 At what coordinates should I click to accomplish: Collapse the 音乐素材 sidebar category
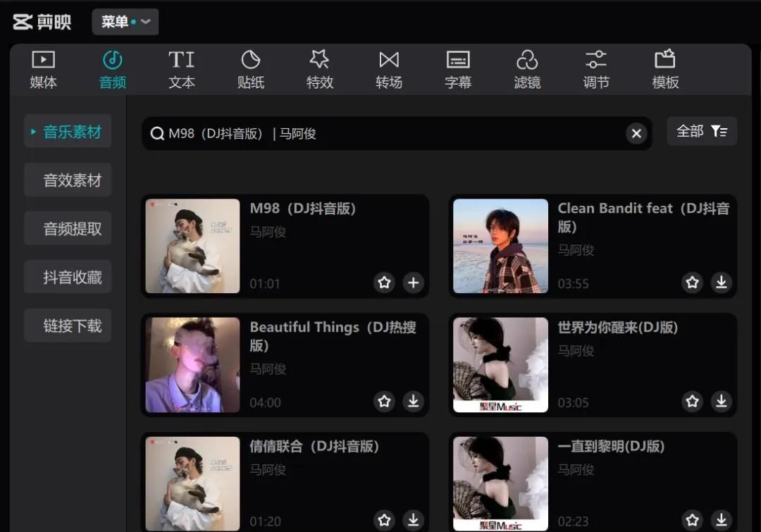68,132
